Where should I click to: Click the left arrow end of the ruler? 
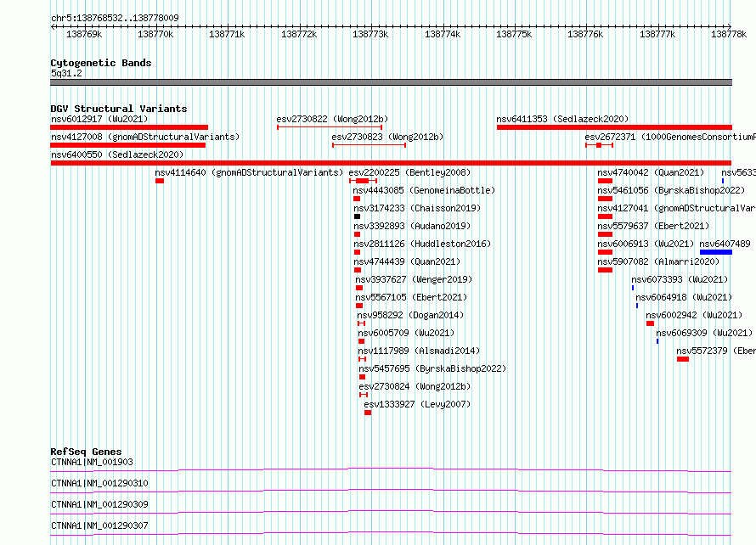tap(53, 26)
